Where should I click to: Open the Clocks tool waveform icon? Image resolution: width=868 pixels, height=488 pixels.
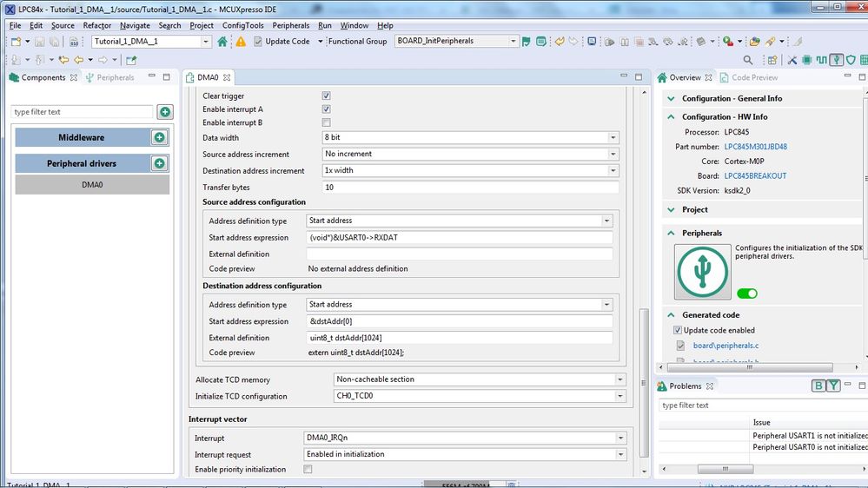[x=821, y=60]
